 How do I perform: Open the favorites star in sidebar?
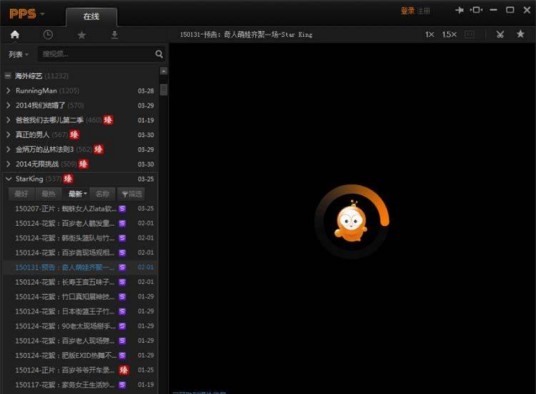click(81, 35)
